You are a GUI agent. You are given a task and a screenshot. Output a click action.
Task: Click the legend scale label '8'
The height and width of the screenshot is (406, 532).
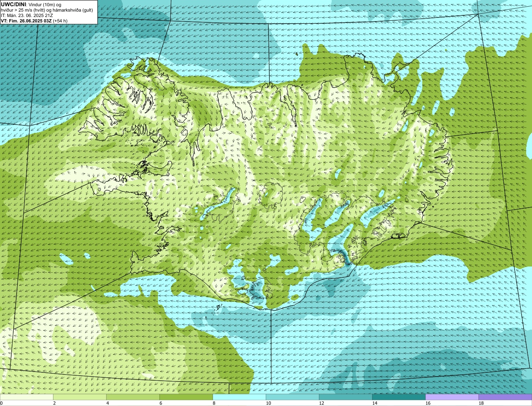[214, 403]
